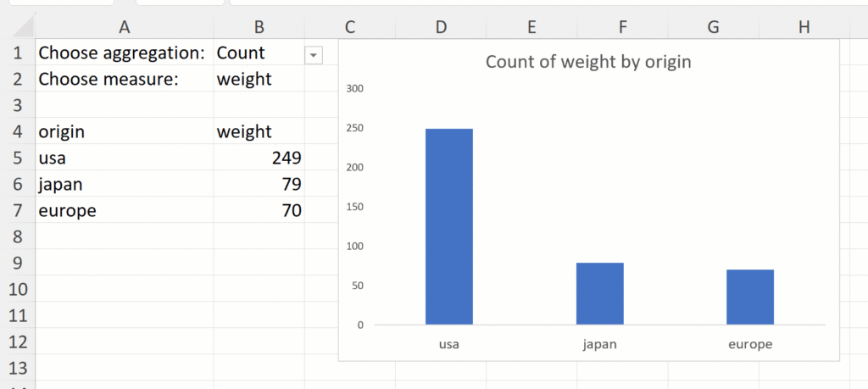The image size is (868, 389).
Task: Select the 'origin' header cell
Action: point(123,131)
